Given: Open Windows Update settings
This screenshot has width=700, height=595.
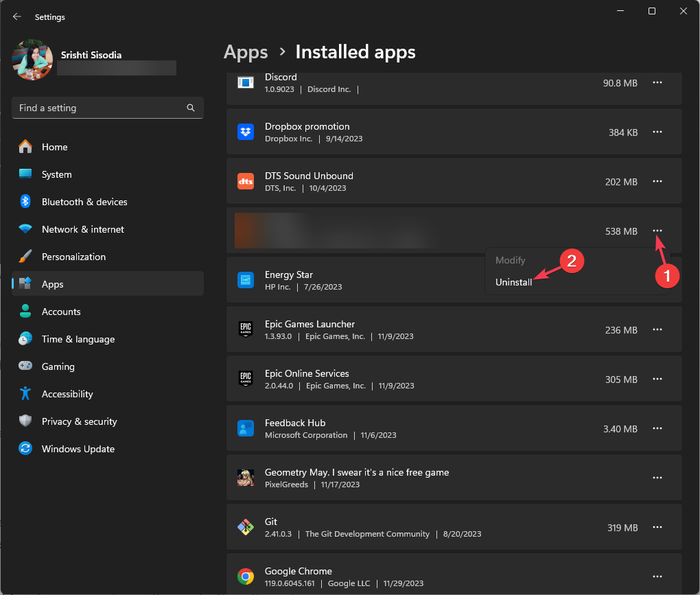Looking at the screenshot, I should (108, 449).
